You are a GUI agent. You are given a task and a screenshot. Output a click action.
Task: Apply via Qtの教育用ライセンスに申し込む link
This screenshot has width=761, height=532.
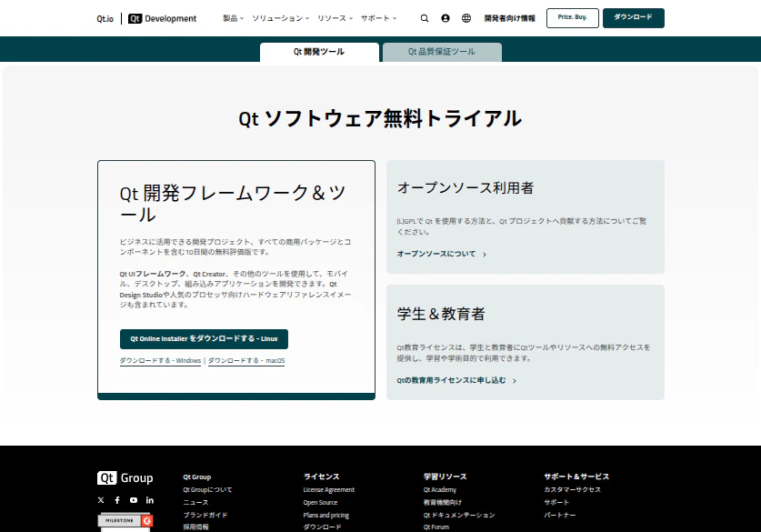(451, 380)
